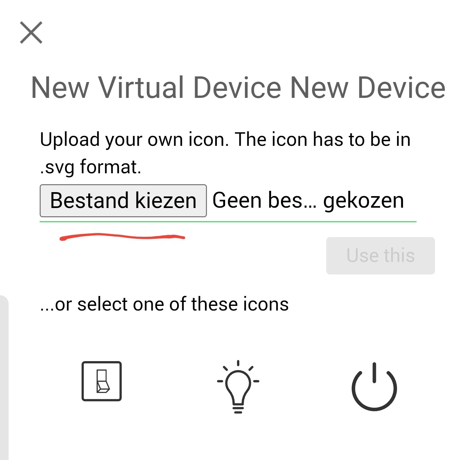Image resolution: width=476 pixels, height=460 pixels.
Task: Click the 'Upload your own icon' instruction text
Action: point(225,139)
